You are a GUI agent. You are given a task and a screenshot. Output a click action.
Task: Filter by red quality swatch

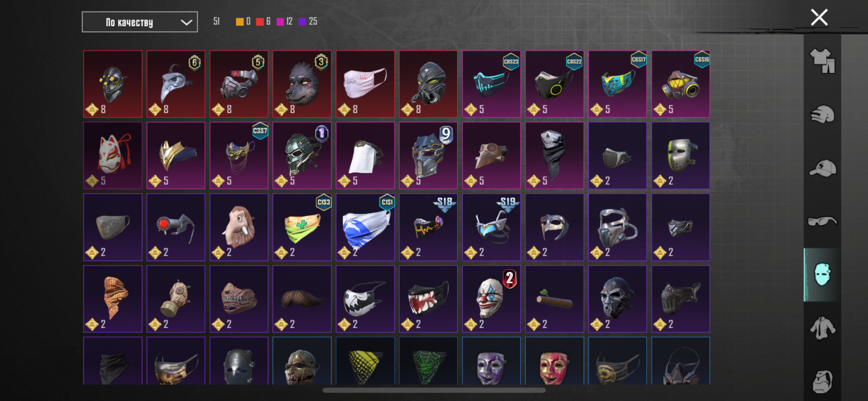[x=260, y=22]
